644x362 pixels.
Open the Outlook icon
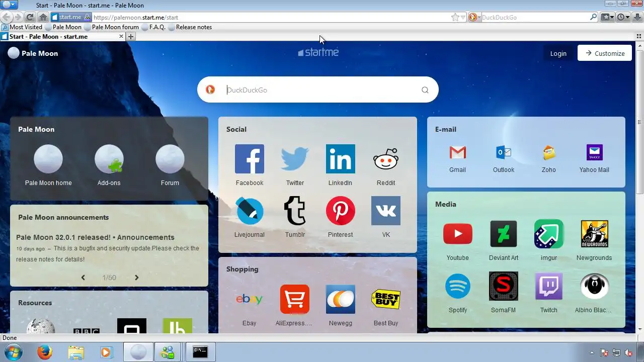504,152
